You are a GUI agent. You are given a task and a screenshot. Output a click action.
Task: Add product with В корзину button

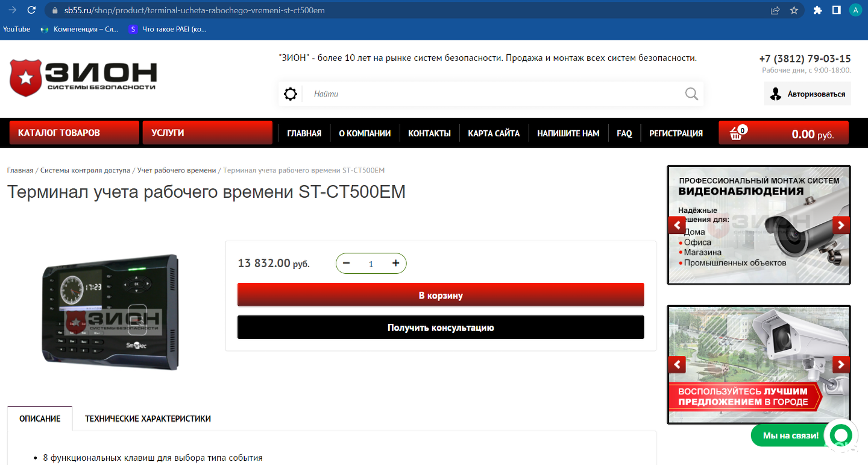coord(441,295)
